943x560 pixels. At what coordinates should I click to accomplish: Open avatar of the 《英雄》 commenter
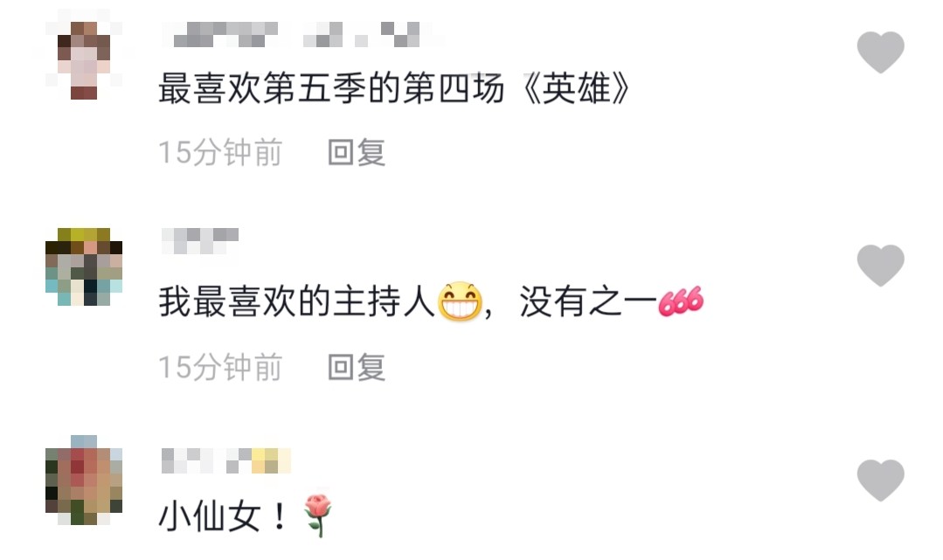84,60
